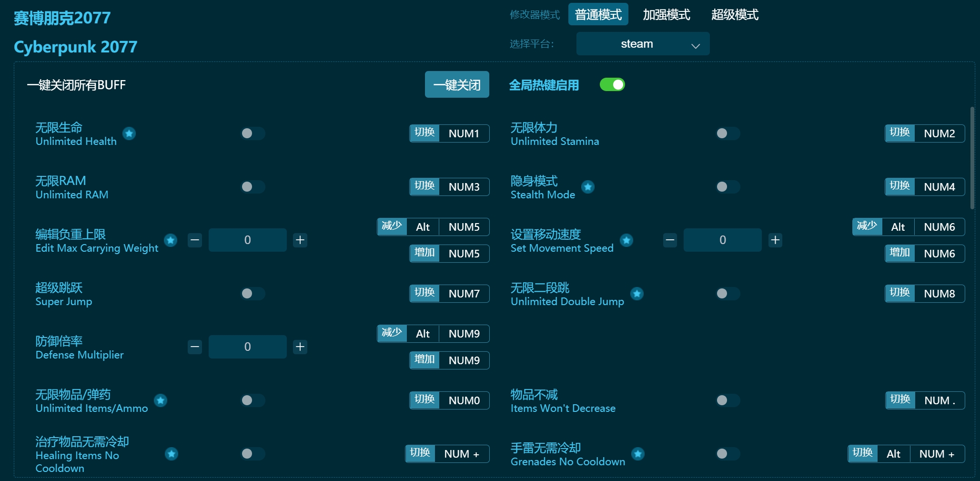Click the Cyberpunk 2077 title text
Screen dimensions: 980x481
click(x=75, y=47)
